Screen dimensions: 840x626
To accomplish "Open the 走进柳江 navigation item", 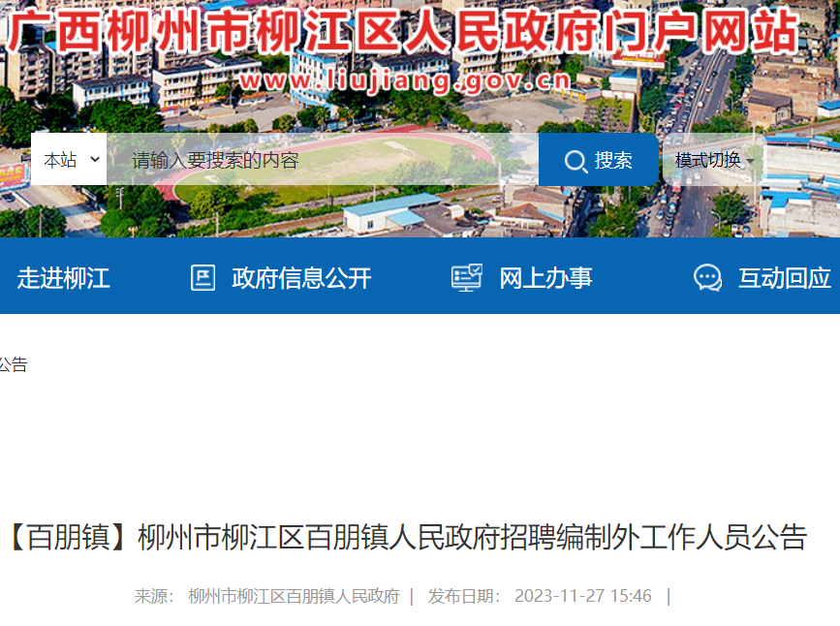I will tap(63, 278).
